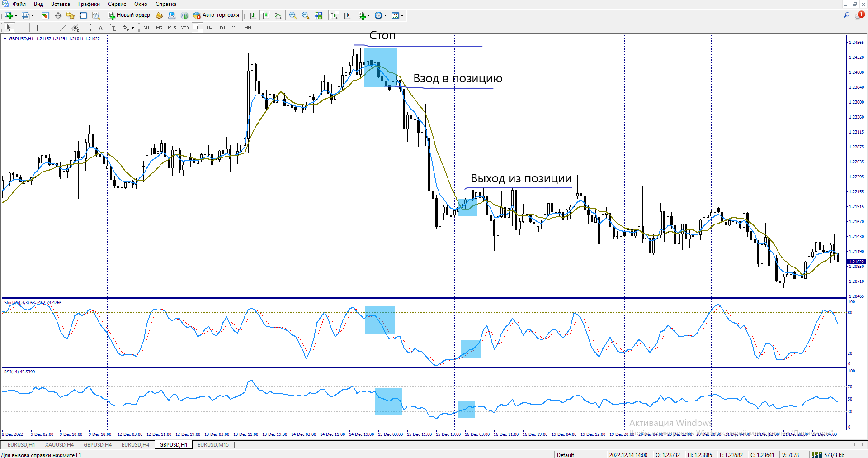Click the Default profile in status bar
Image resolution: width=868 pixels, height=458 pixels.
pyautogui.click(x=566, y=455)
